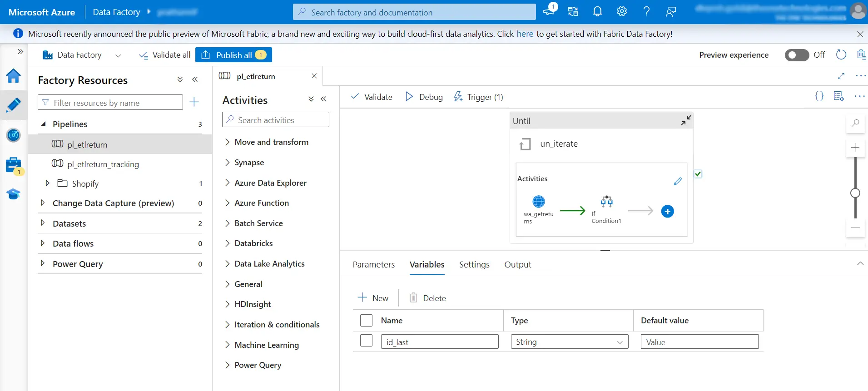Zoom out the canvas with minus
868x391 pixels.
point(855,228)
